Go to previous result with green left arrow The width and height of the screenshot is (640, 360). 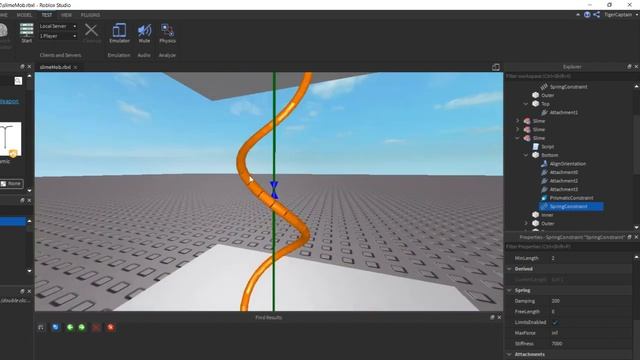(x=70, y=327)
